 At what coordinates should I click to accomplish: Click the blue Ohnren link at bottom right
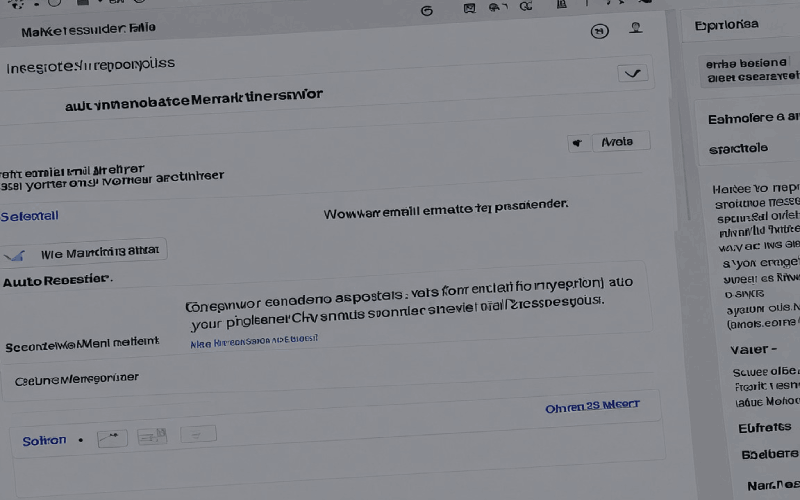(591, 407)
